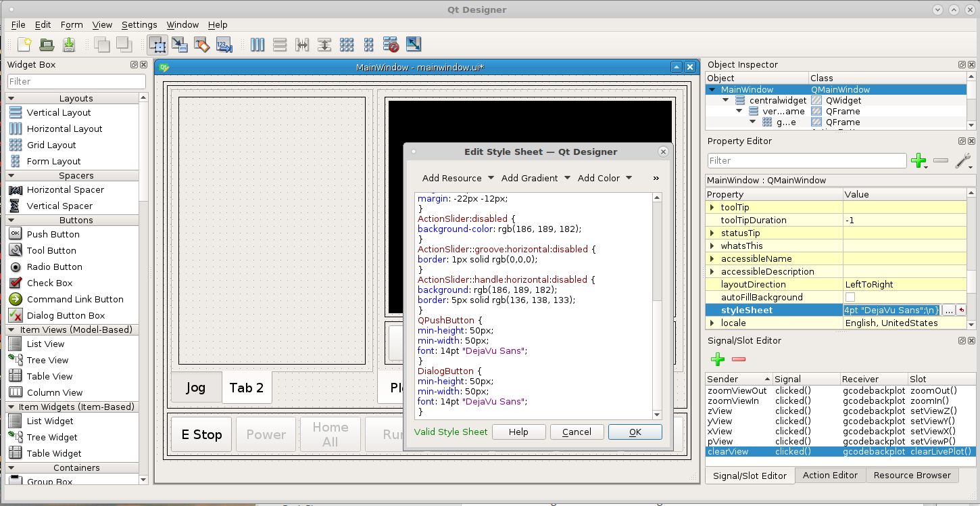This screenshot has width=980, height=506.
Task: Click the Lay Out Horizontally toolbar icon
Action: pos(258,45)
